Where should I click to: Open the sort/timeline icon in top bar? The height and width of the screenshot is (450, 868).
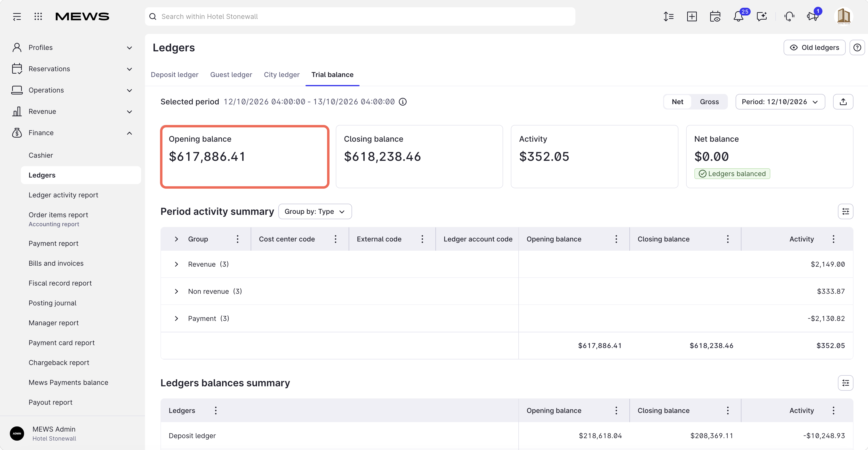click(x=668, y=16)
